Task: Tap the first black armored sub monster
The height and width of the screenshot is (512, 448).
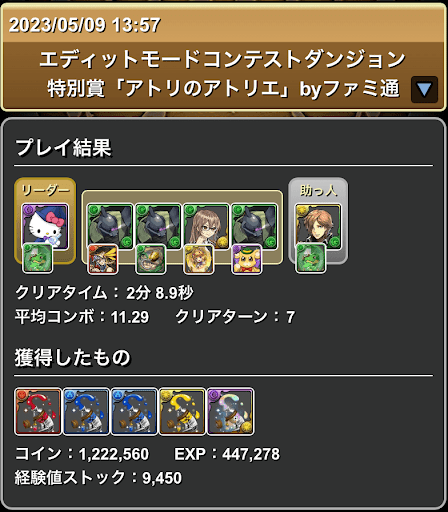Action: click(110, 227)
